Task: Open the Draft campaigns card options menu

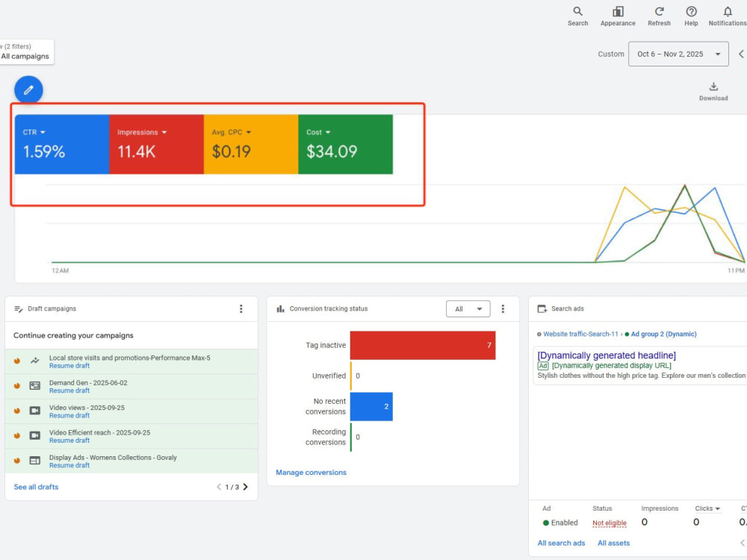Action: 241,308
